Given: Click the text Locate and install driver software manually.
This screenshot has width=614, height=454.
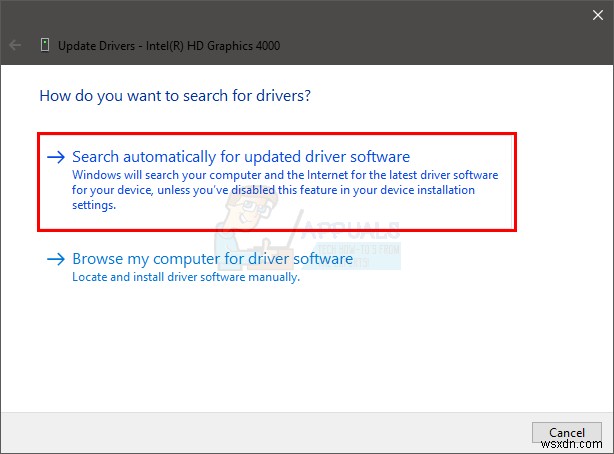Looking at the screenshot, I should [186, 277].
